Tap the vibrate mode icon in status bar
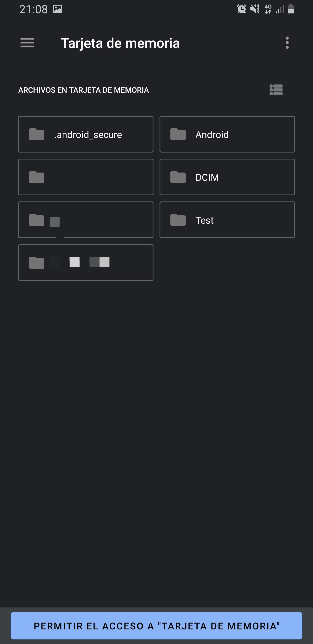Image resolution: width=313 pixels, height=644 pixels. [x=255, y=9]
